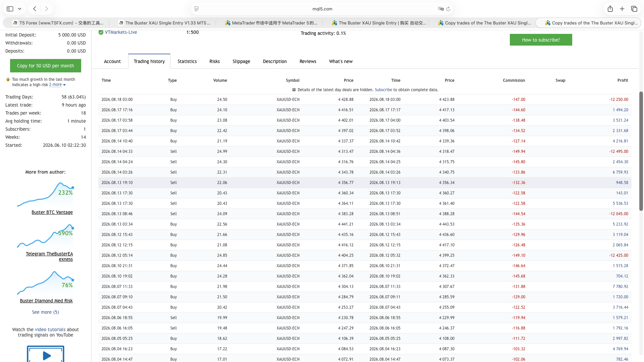Click the page vertical scrollbar

click(x=641, y=151)
